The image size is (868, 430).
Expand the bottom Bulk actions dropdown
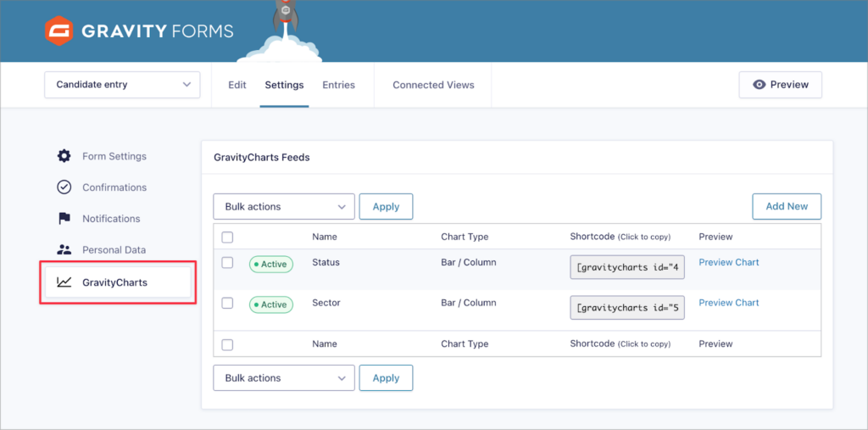coord(284,378)
